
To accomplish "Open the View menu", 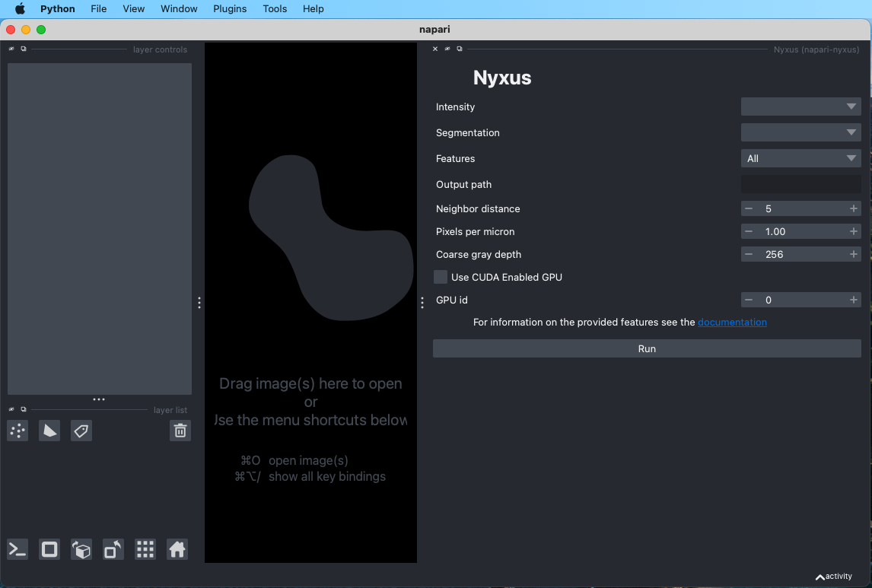I will point(133,9).
